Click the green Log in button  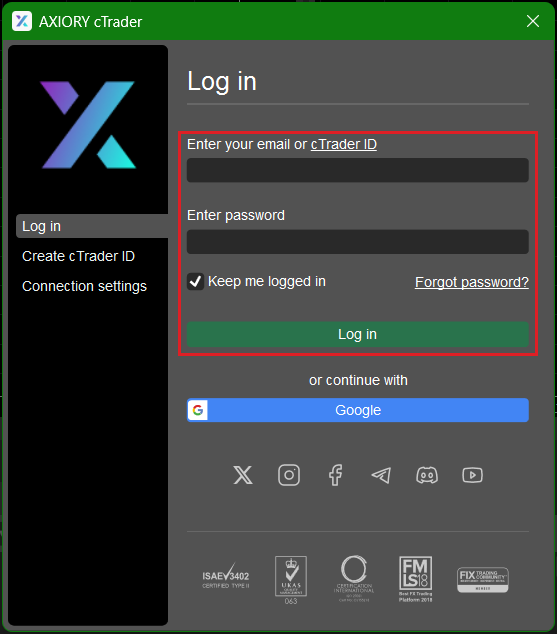point(358,334)
